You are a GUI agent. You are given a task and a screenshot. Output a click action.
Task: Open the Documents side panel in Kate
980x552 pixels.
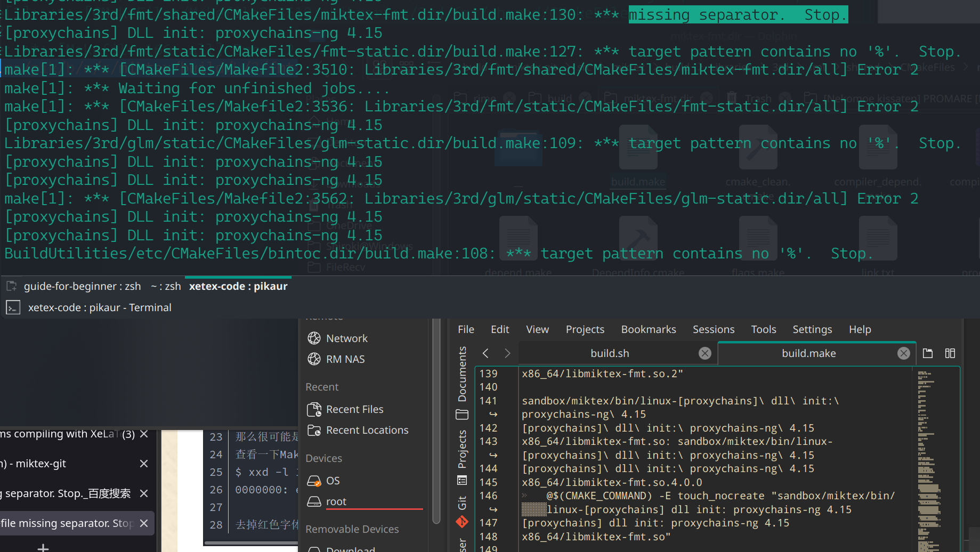click(462, 383)
